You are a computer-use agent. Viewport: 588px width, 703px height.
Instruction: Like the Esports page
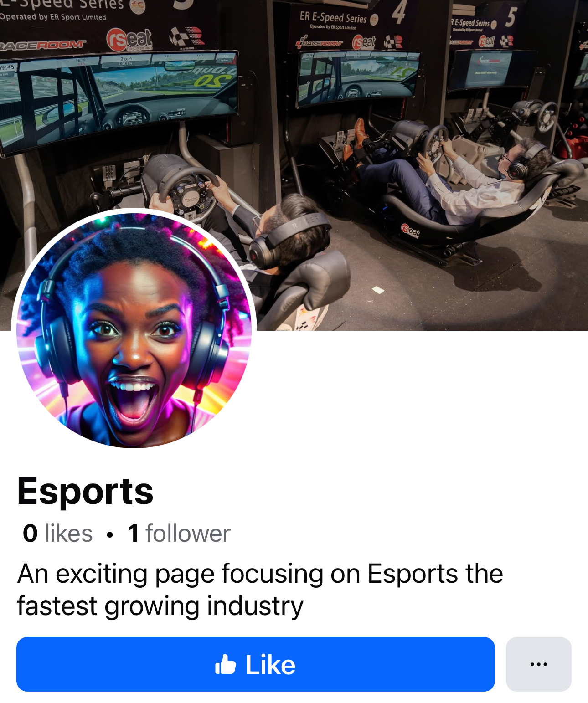click(x=256, y=664)
